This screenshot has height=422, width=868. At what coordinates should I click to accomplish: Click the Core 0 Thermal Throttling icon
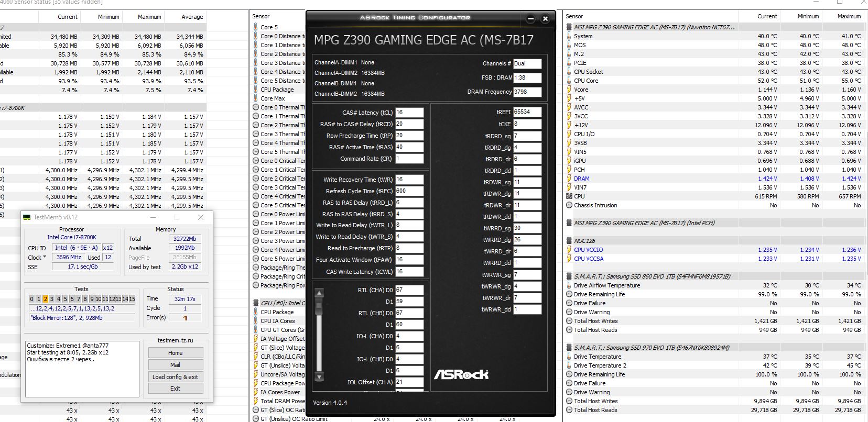click(256, 107)
